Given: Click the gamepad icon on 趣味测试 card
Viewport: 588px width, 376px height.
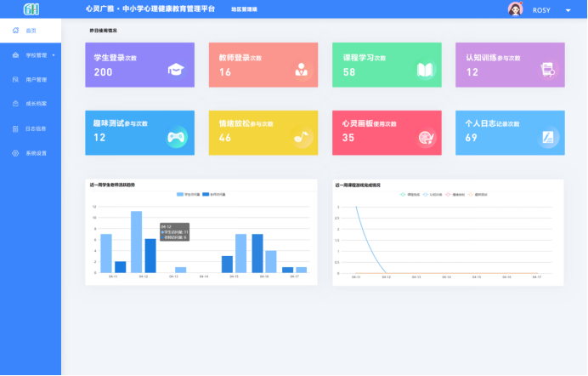Looking at the screenshot, I should pos(175,136).
